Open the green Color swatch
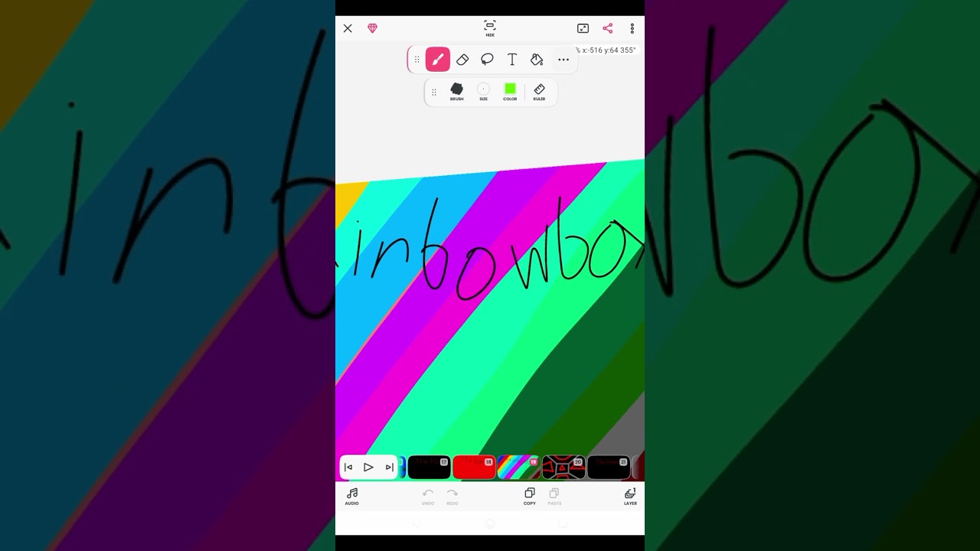The height and width of the screenshot is (551, 980). (510, 92)
